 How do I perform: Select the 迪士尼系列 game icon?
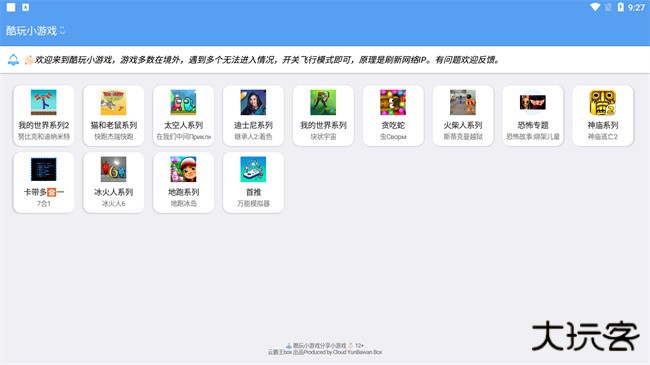(x=253, y=102)
